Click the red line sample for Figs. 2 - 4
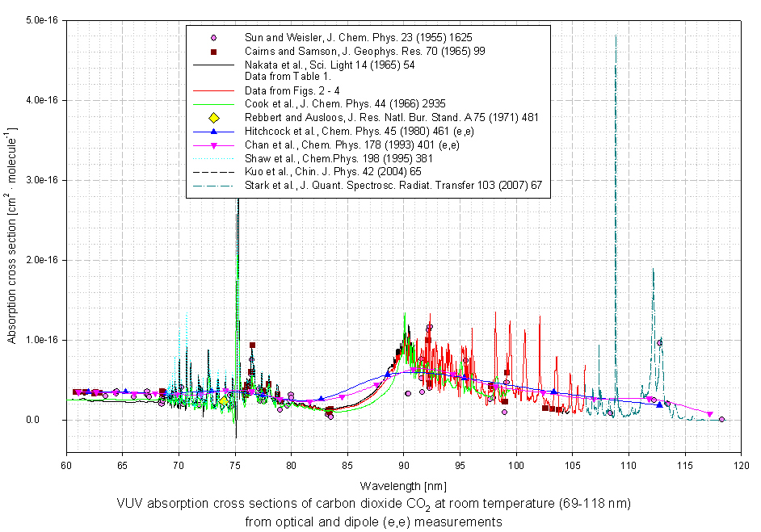761x532 pixels. [214, 91]
